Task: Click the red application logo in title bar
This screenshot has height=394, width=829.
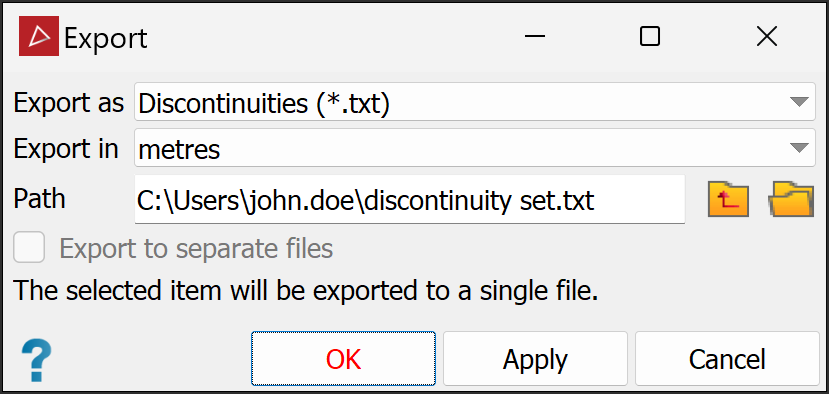Action: (39, 36)
